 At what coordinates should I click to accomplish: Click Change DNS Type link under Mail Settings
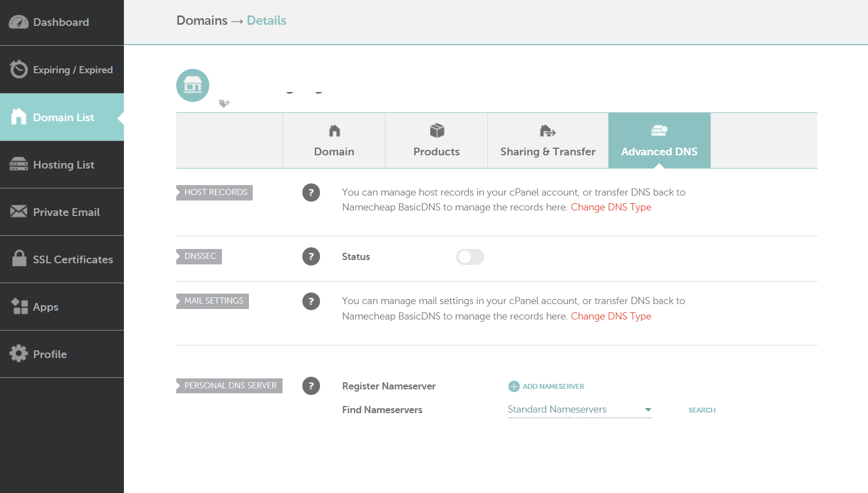click(x=611, y=316)
